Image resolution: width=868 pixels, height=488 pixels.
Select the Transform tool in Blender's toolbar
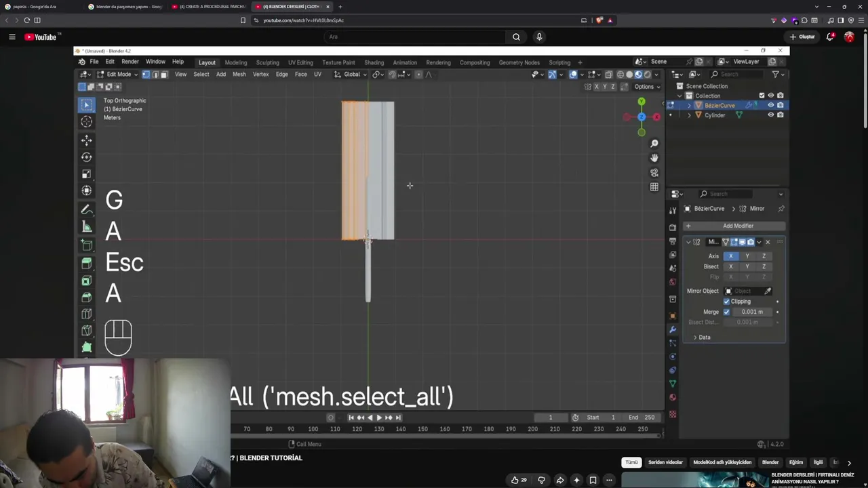pos(87,191)
